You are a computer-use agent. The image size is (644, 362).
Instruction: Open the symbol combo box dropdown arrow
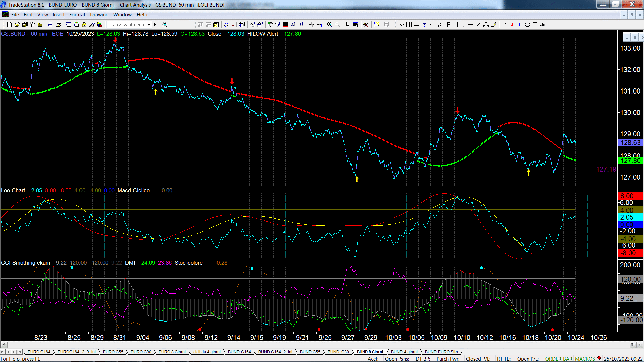point(149,25)
